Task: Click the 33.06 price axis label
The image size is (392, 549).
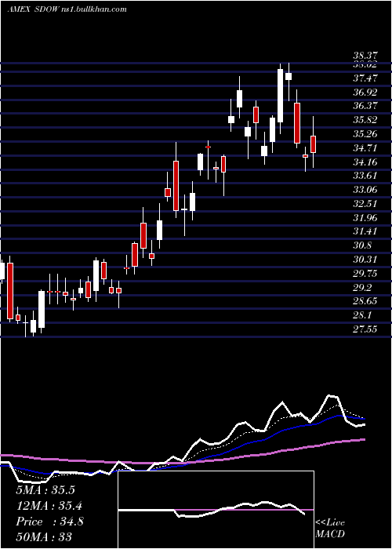Action: tap(365, 190)
